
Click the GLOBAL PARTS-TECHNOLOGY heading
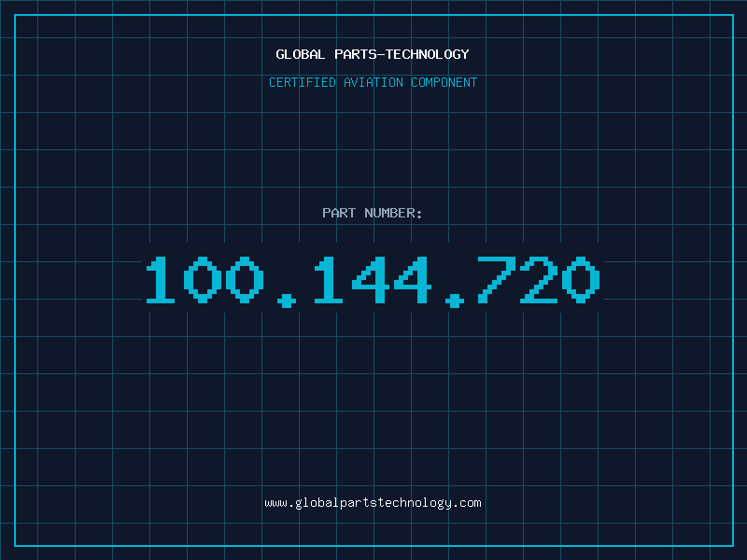point(373,54)
